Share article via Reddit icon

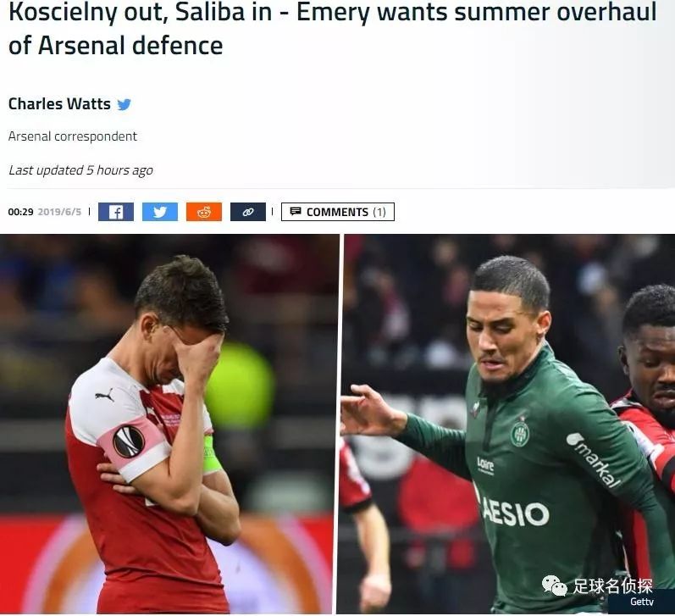coord(204,212)
